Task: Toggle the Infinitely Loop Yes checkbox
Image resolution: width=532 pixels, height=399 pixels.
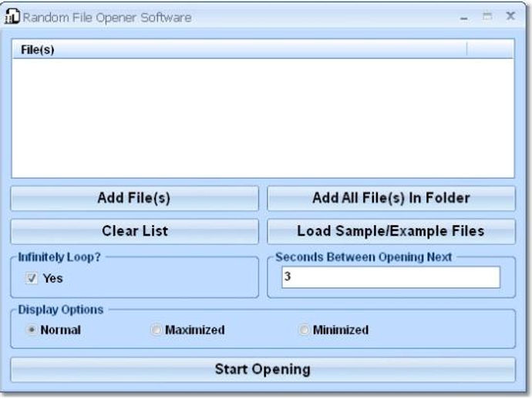Action: [32, 278]
